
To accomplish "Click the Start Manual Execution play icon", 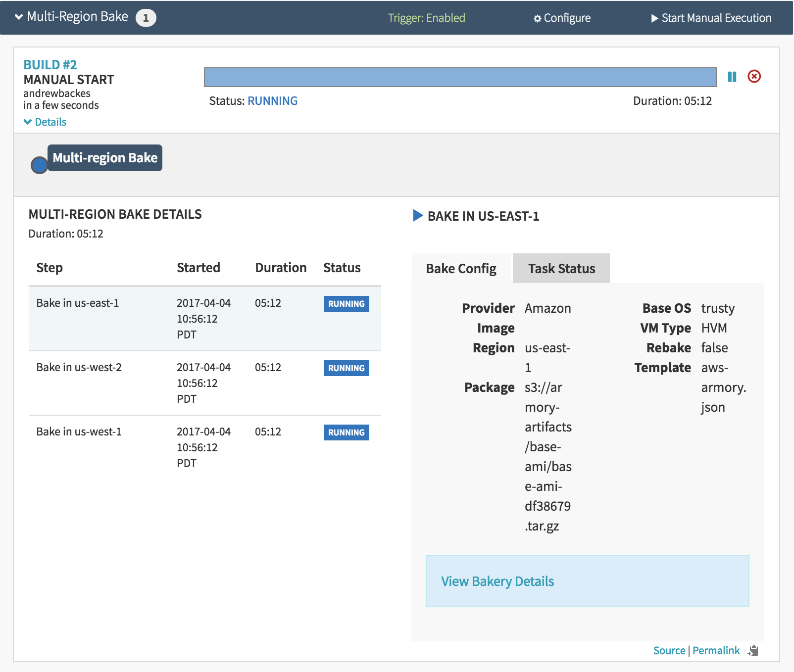I will 654,18.
